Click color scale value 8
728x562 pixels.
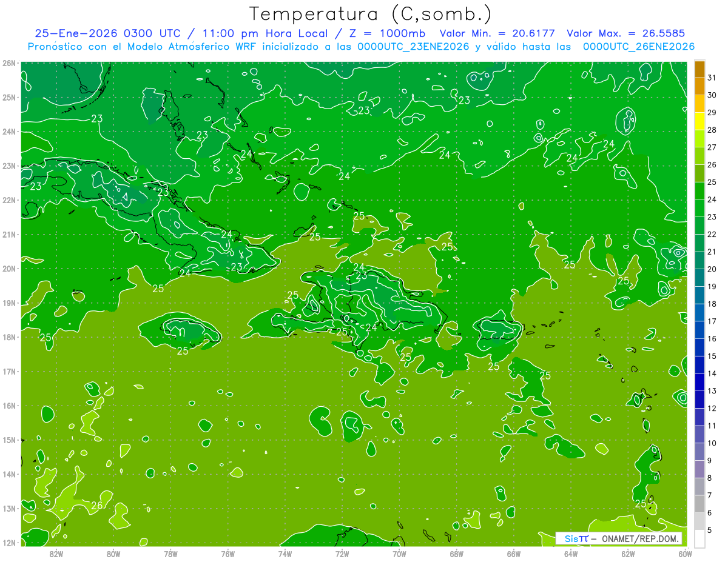pos(709,478)
